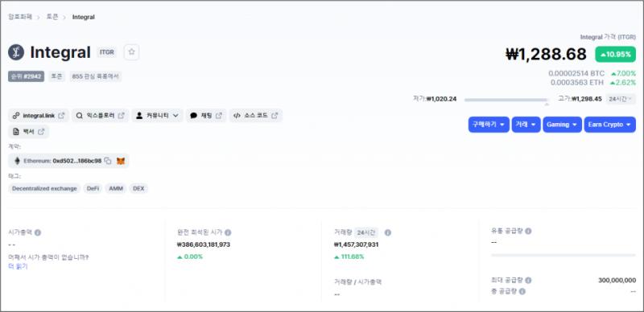Click the Integral coin logo
This screenshot has height=312, width=644.
click(16, 52)
